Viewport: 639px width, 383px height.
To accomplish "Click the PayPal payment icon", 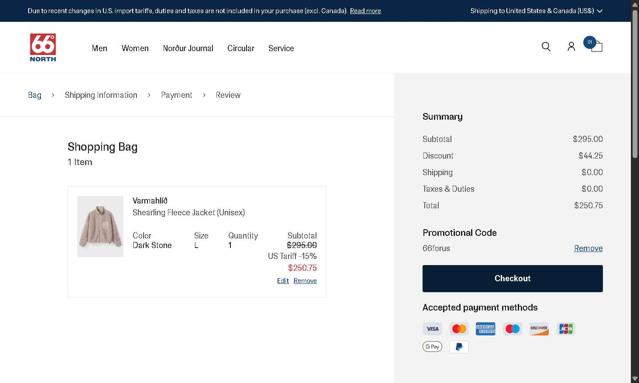I will pyautogui.click(x=459, y=347).
